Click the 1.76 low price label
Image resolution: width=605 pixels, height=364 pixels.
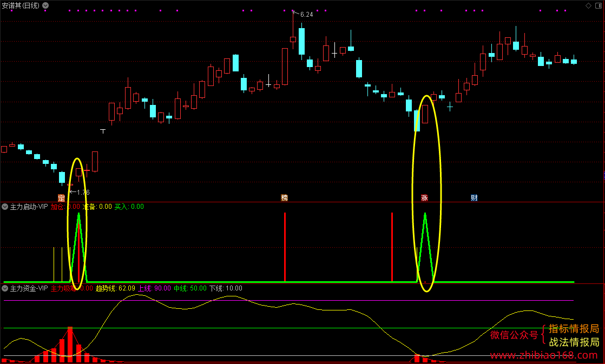83,193
